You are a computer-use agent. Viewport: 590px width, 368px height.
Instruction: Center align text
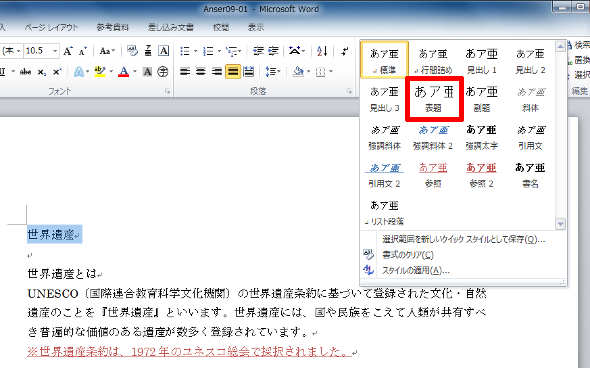point(201,71)
